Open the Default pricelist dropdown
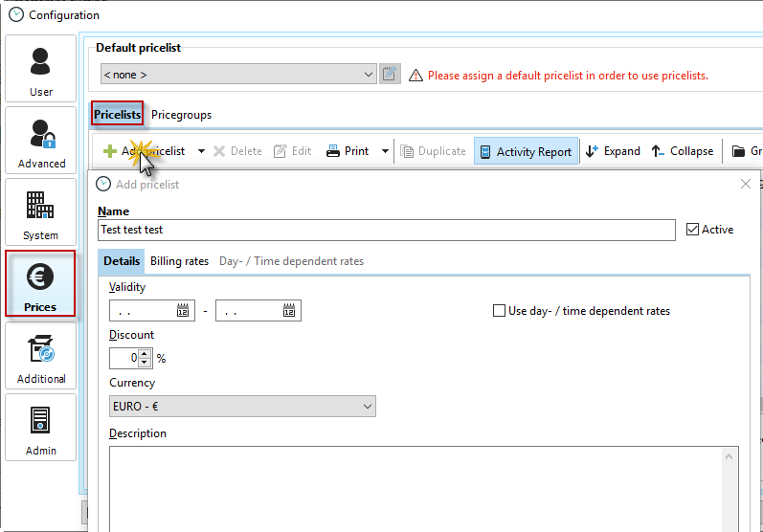The width and height of the screenshot is (763, 532). tap(370, 75)
